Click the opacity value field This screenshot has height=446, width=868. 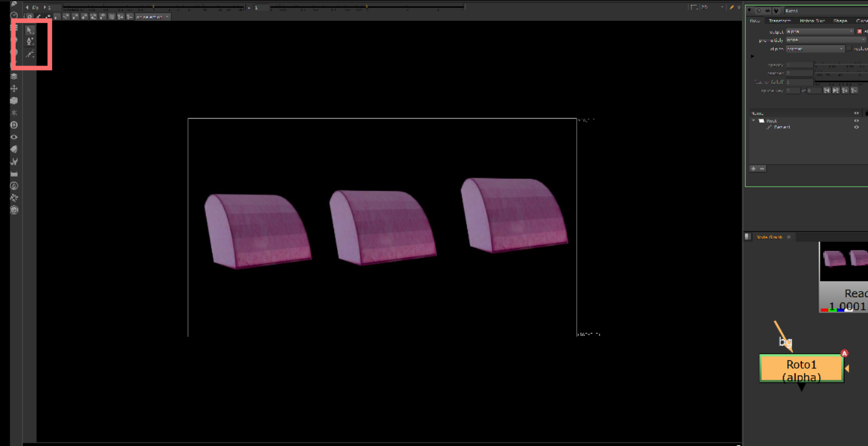(x=799, y=64)
